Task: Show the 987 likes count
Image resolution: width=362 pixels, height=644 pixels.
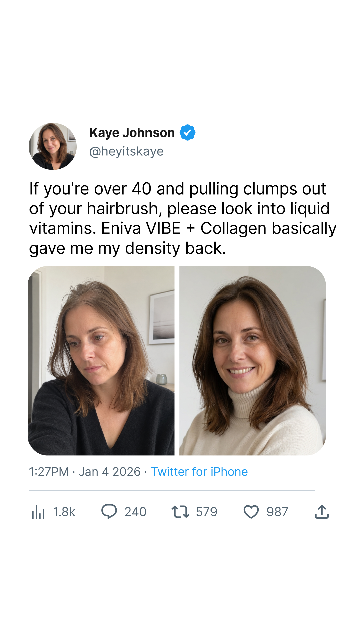Action: 278,512
